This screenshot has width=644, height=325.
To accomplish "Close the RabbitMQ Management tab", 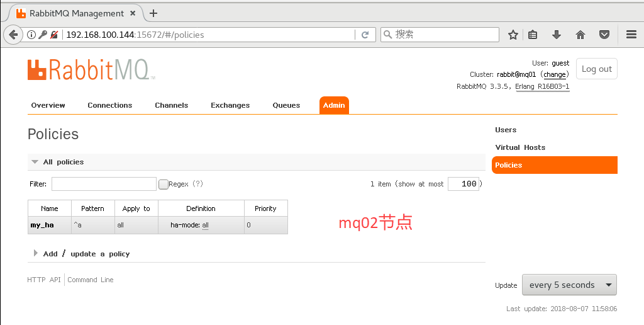I will tap(133, 13).
